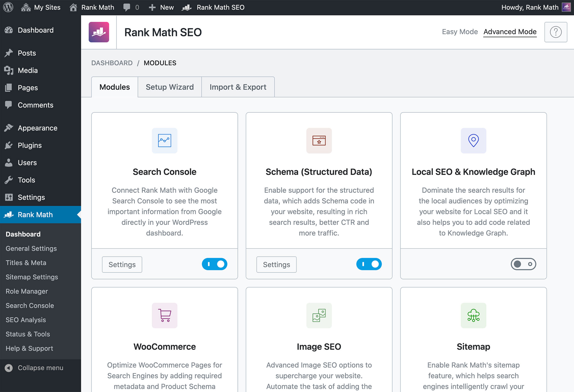Click Settings button for Search Console
This screenshot has width=574, height=392.
pos(122,264)
